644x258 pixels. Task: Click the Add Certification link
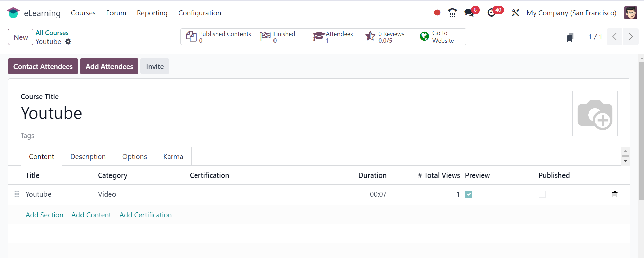pos(146,215)
